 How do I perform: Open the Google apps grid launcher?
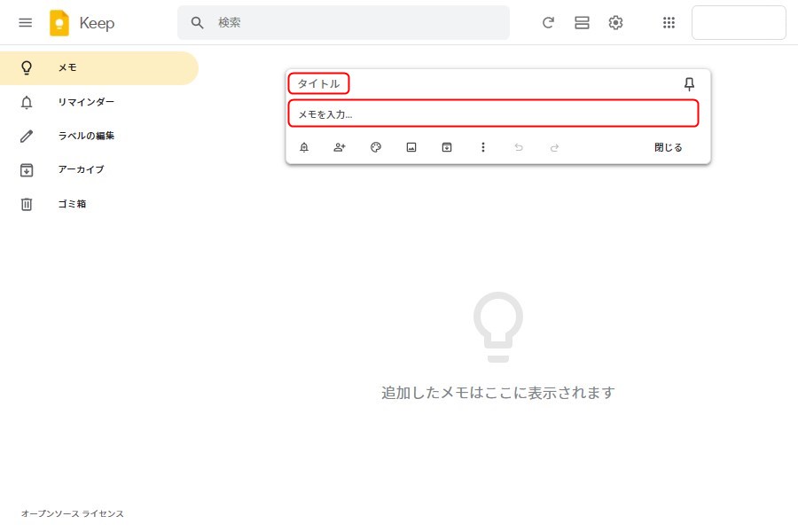click(669, 23)
